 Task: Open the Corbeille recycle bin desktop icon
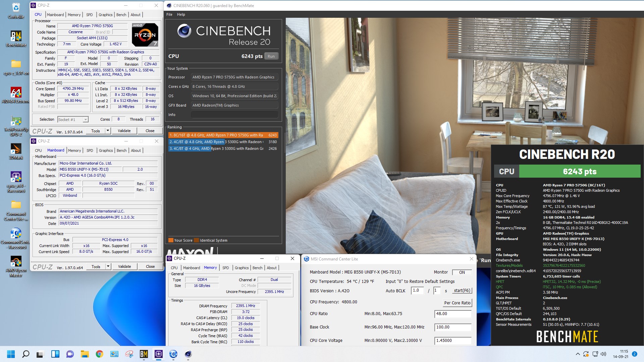pos(16,10)
